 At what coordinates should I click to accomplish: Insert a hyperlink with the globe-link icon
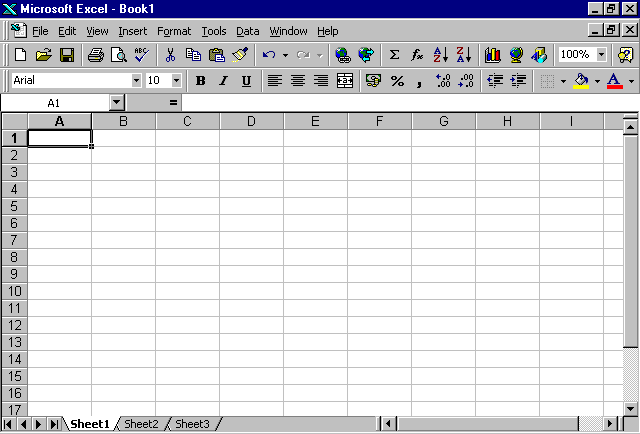coord(342,54)
